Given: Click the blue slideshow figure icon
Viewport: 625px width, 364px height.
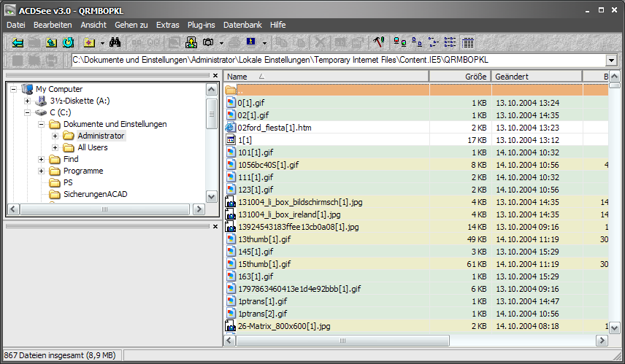Looking at the screenshot, I should (250, 42).
